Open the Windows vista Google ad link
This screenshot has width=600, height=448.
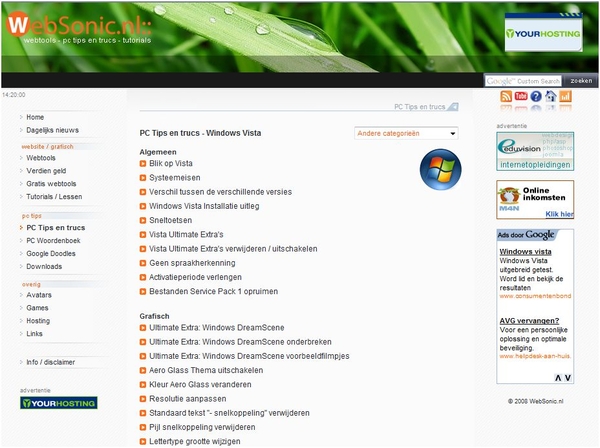point(525,252)
